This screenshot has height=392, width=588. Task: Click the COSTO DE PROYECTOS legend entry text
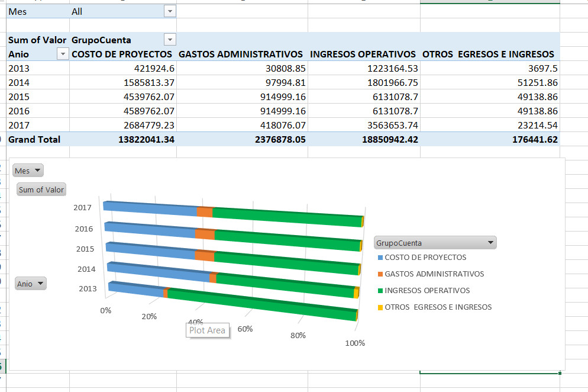point(425,258)
